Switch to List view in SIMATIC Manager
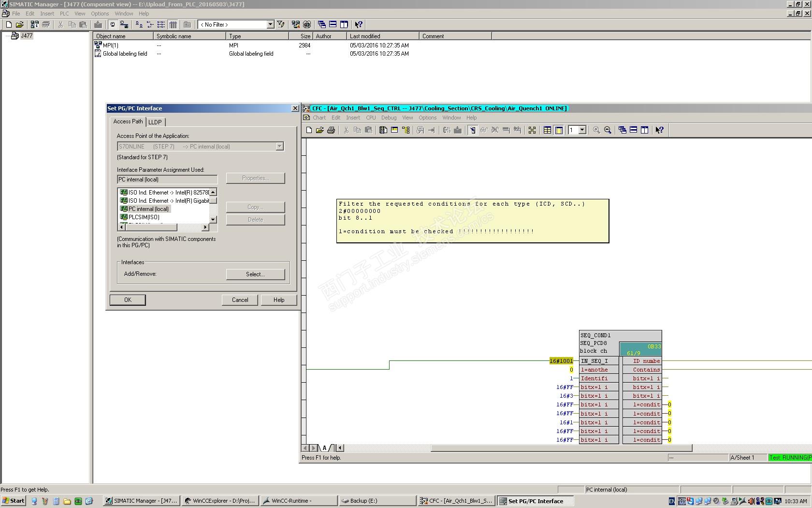The image size is (812, 508). 161,25
